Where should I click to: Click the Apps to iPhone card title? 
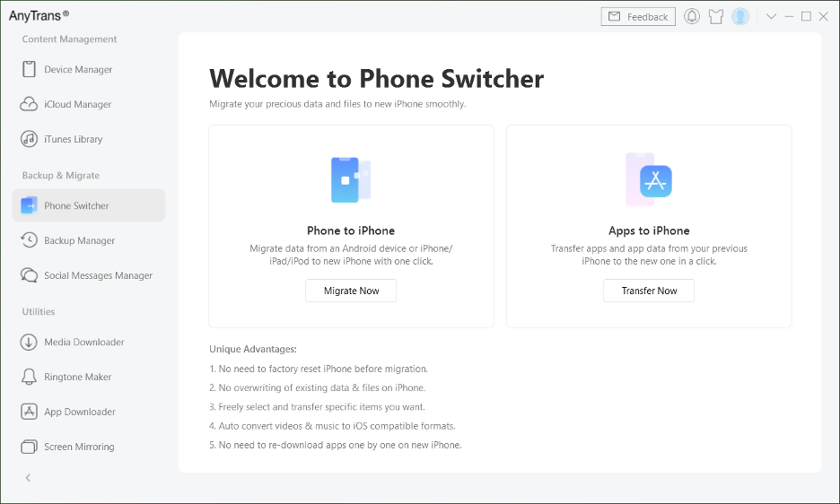tap(649, 230)
